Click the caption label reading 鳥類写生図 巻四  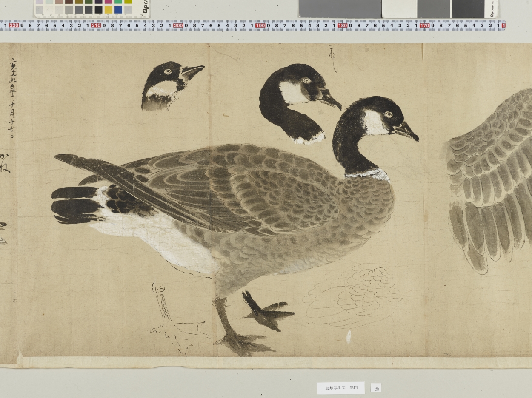point(341,388)
